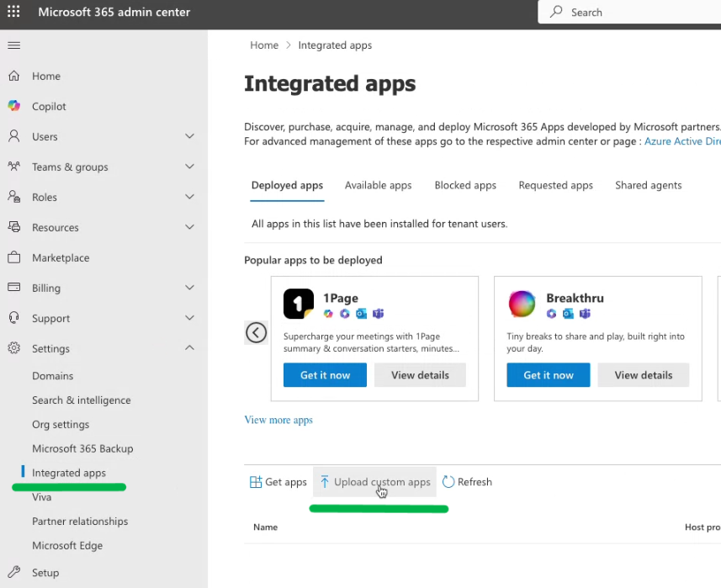Viewport: 721px width, 588px height.
Task: Click Get it now for Breakthru
Action: pos(548,375)
